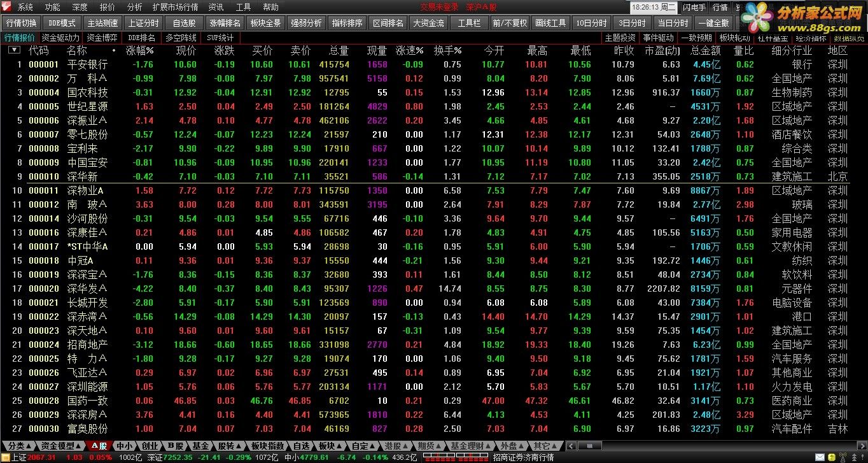Switch to the 资金驱动力 sub-tab

coord(61,38)
